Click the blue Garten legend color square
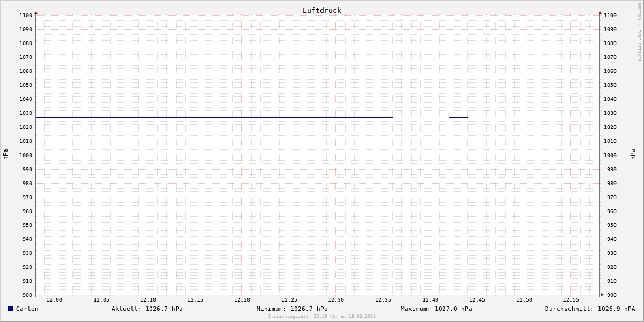The height and width of the screenshot is (322, 644). click(10, 309)
